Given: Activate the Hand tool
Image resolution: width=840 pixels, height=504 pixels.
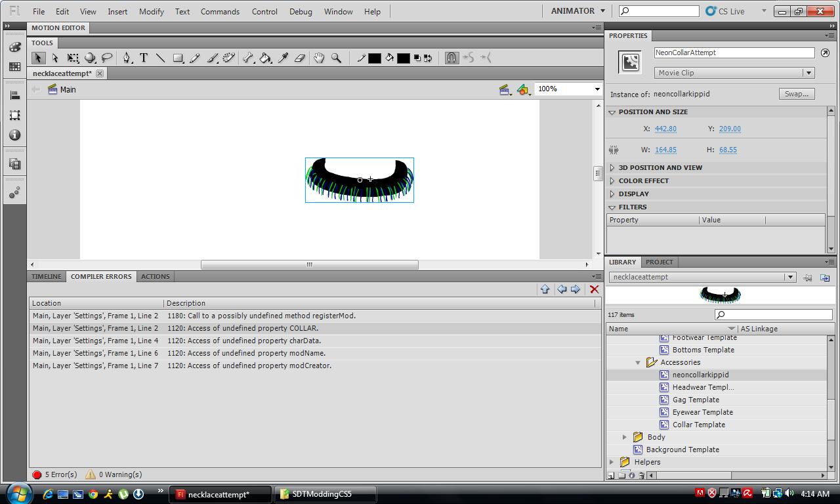Looking at the screenshot, I should (x=319, y=58).
